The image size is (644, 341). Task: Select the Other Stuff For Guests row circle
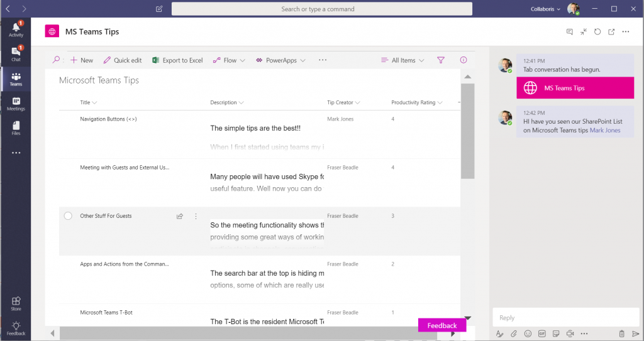coord(68,216)
